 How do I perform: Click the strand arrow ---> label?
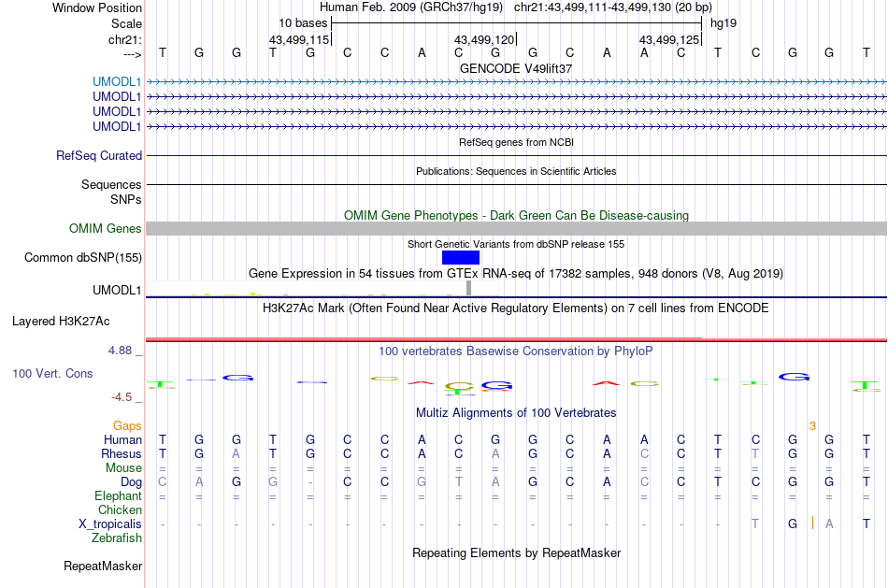[132, 54]
